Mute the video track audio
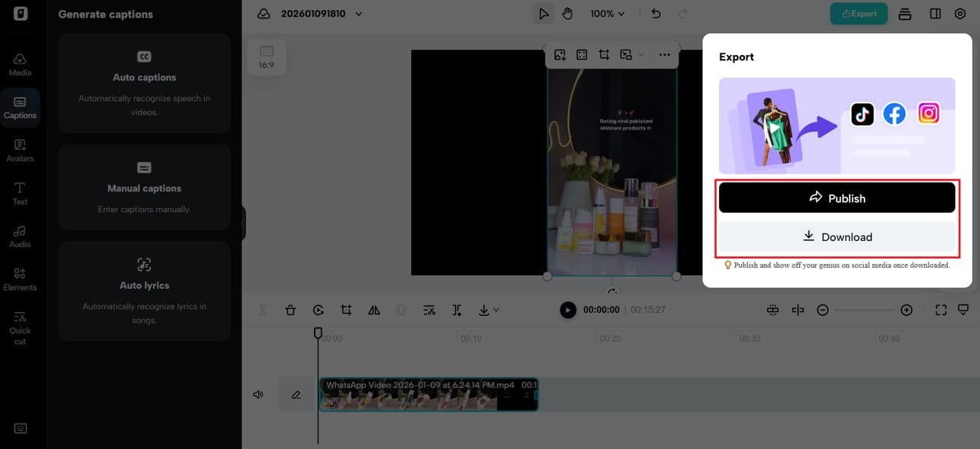 pyautogui.click(x=258, y=395)
